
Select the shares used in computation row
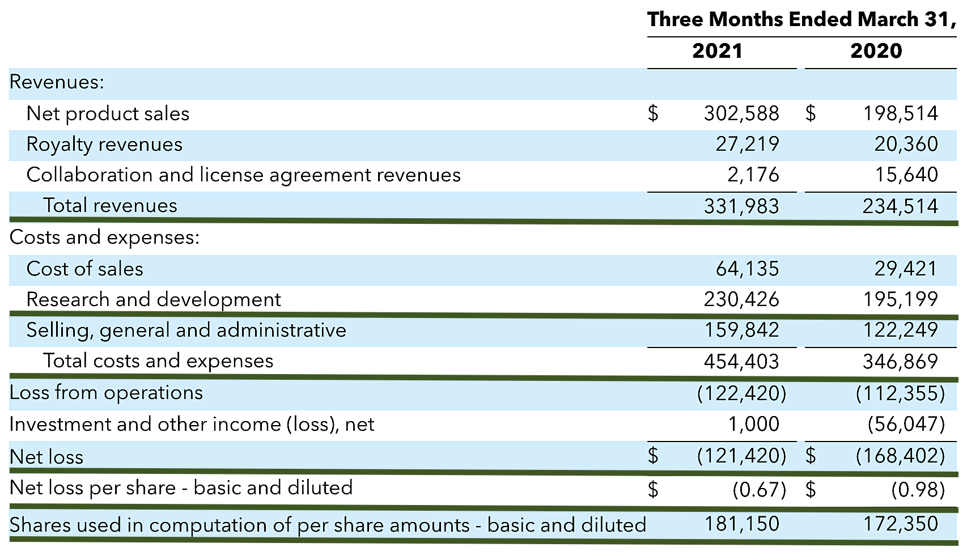tap(328, 525)
